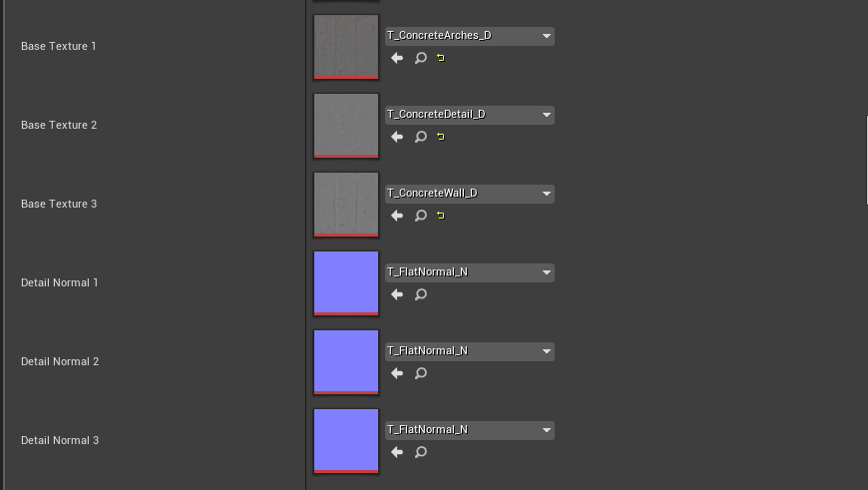Open the T_ConcreteArches_D texture dropdown
Screen dimensions: 868x490
tap(469, 36)
